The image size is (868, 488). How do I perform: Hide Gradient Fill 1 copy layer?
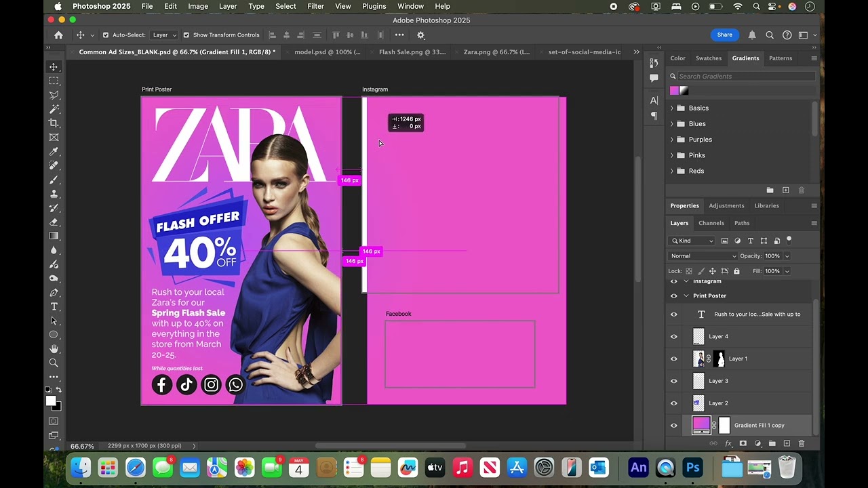(x=674, y=426)
